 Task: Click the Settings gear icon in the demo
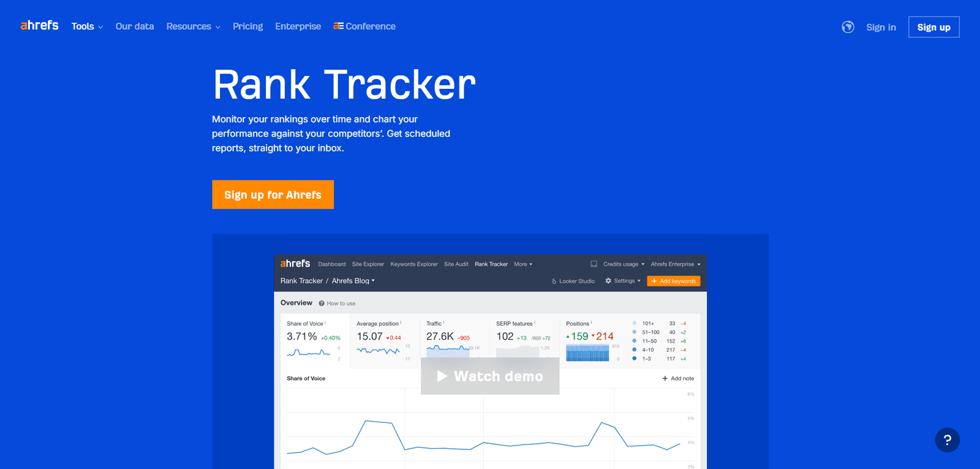pyautogui.click(x=608, y=281)
